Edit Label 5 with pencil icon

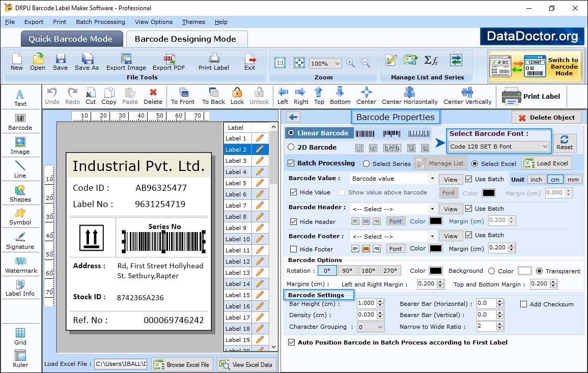tap(260, 183)
